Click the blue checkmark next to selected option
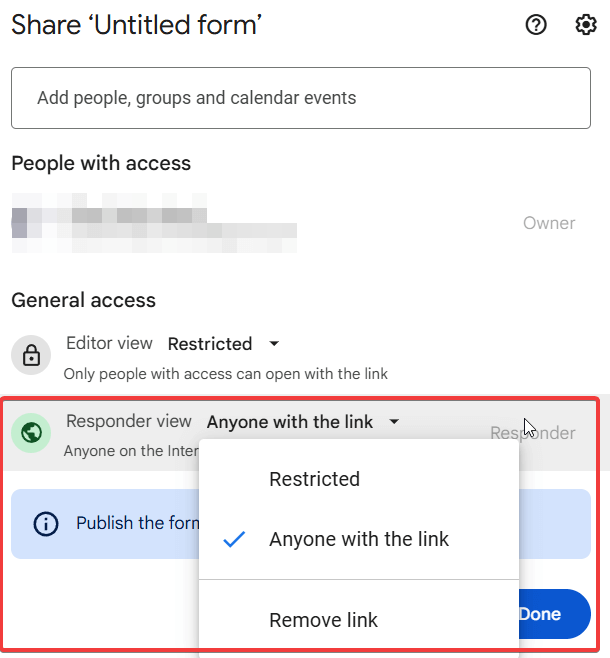This screenshot has width=610, height=658. coord(235,540)
